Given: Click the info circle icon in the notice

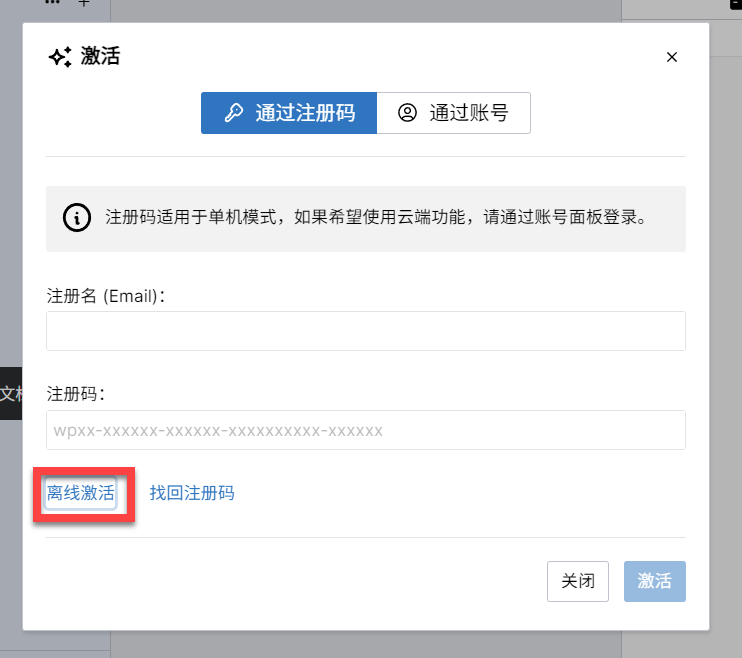Looking at the screenshot, I should [x=76, y=218].
